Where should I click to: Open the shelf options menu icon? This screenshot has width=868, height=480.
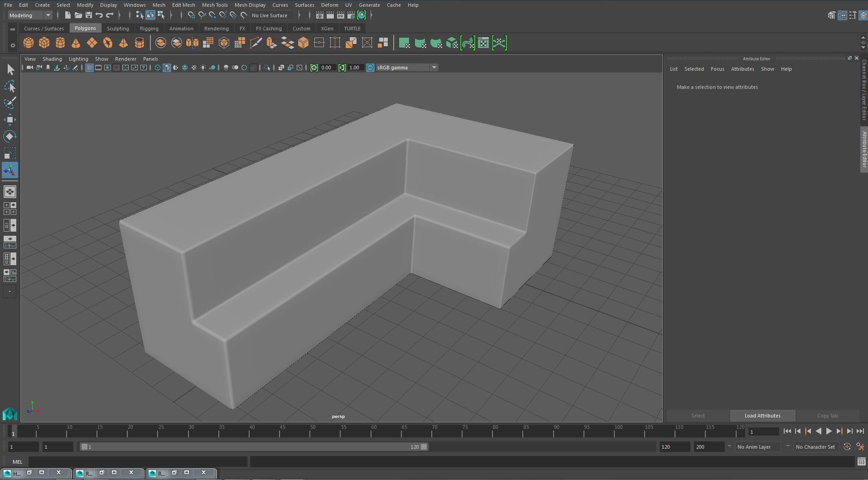[x=13, y=45]
